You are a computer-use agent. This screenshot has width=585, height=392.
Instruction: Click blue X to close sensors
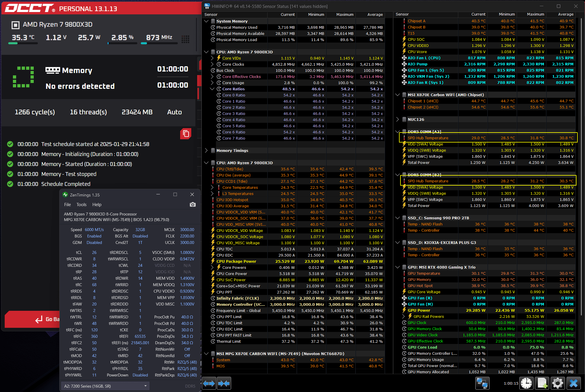pyautogui.click(x=573, y=383)
